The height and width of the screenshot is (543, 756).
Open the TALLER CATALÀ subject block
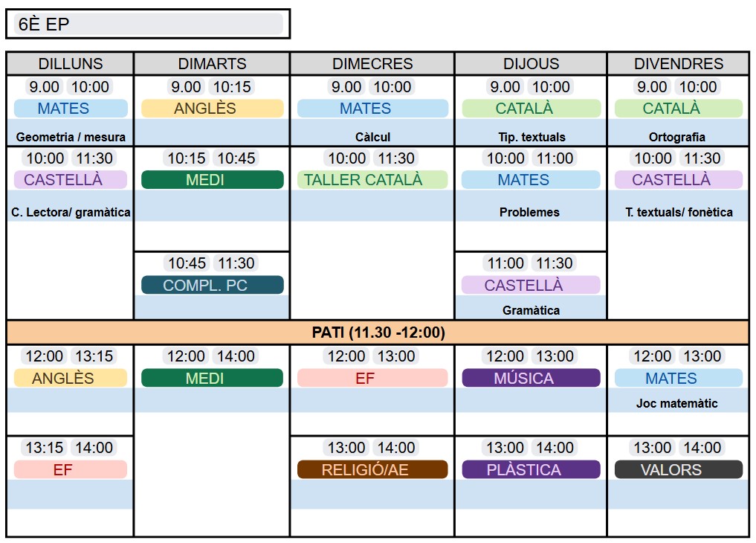pyautogui.click(x=372, y=180)
